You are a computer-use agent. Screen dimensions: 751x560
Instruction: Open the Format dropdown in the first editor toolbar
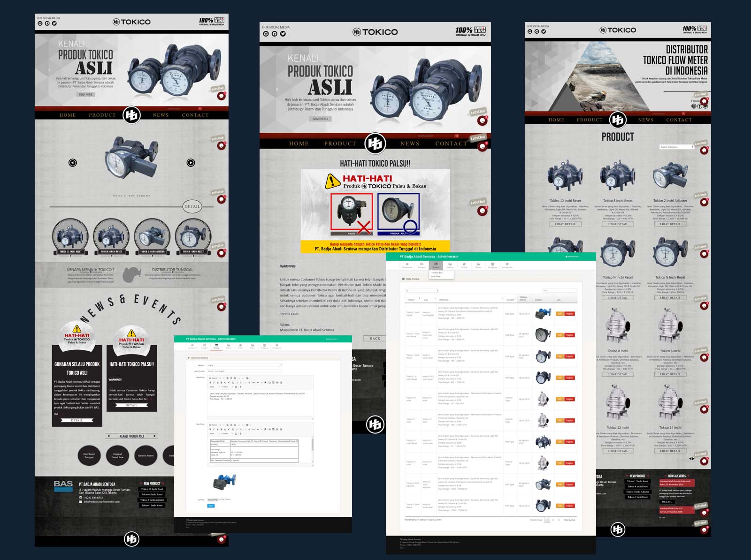click(x=227, y=387)
